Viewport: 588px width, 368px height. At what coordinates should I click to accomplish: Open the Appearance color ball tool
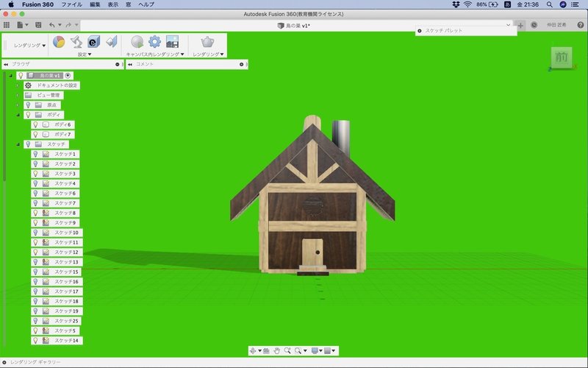click(59, 42)
